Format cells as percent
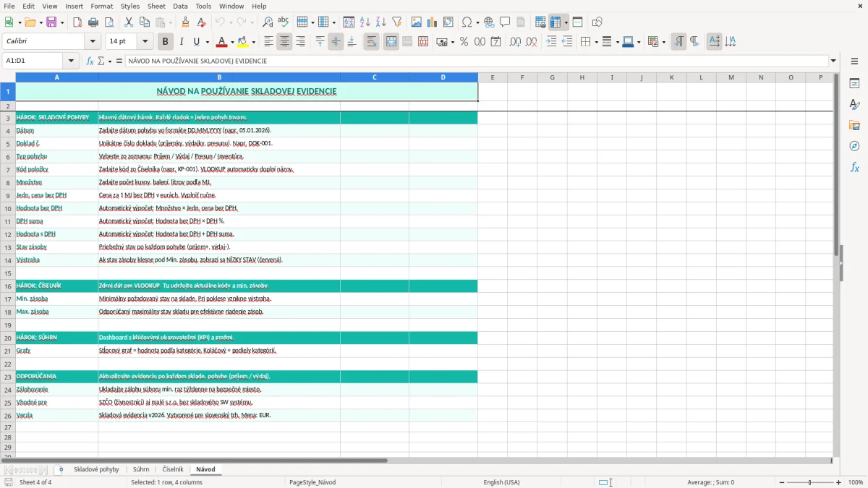The width and height of the screenshot is (868, 488). [x=464, y=42]
